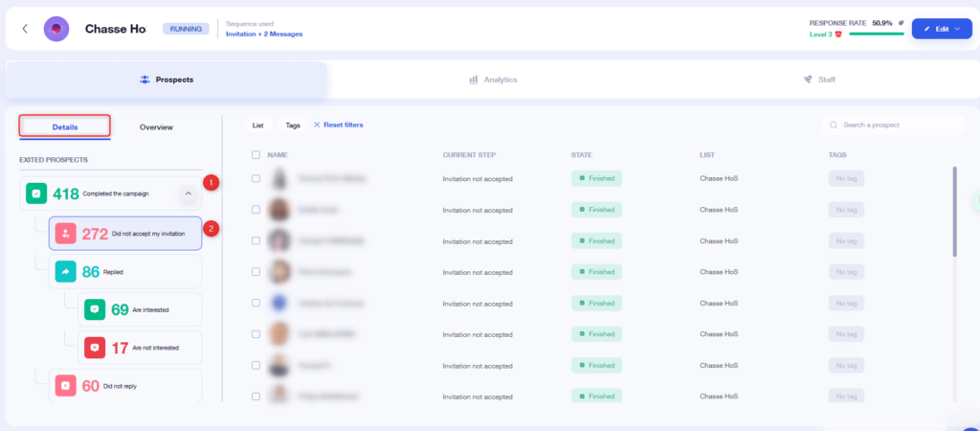Click the Search a prospect field
The width and height of the screenshot is (980, 431).
(x=893, y=125)
